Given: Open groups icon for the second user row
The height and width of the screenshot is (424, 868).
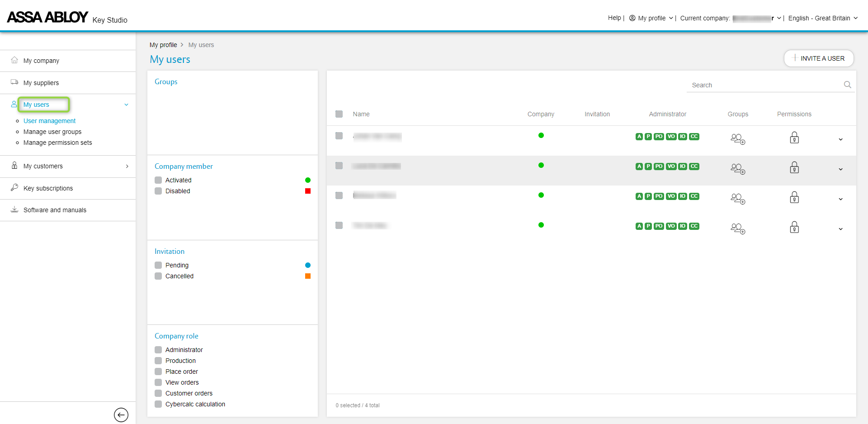Looking at the screenshot, I should pyautogui.click(x=738, y=168).
